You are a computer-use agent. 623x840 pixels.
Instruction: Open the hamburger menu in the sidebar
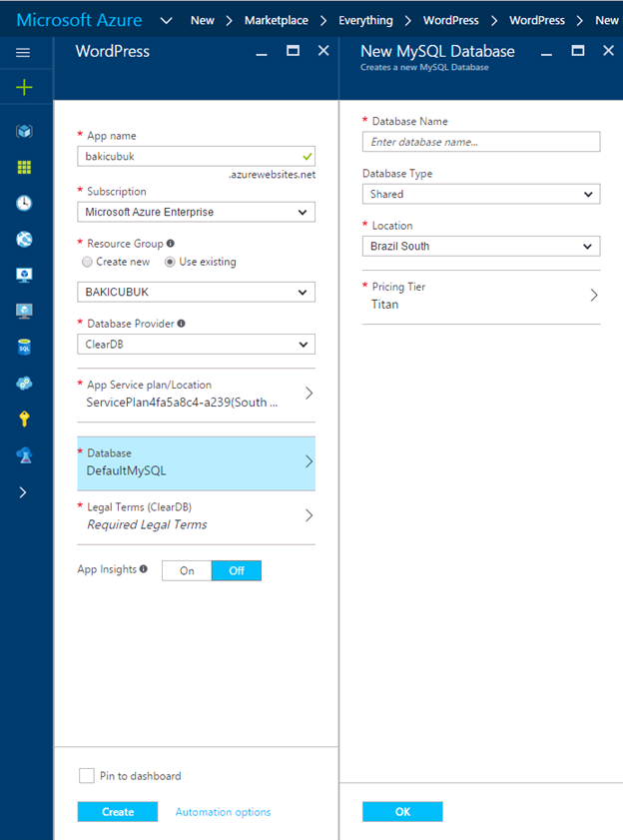tap(23, 53)
